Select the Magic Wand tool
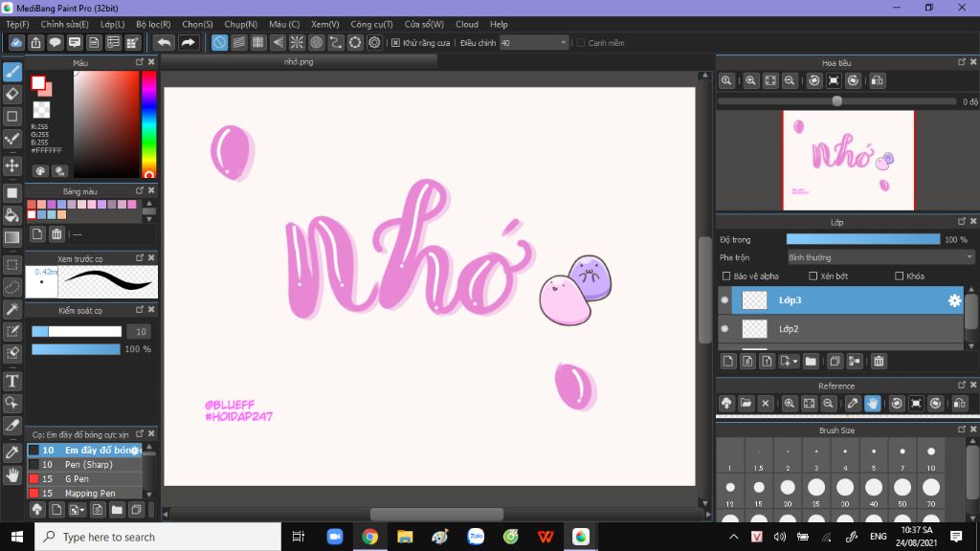The height and width of the screenshot is (551, 980). 12,309
